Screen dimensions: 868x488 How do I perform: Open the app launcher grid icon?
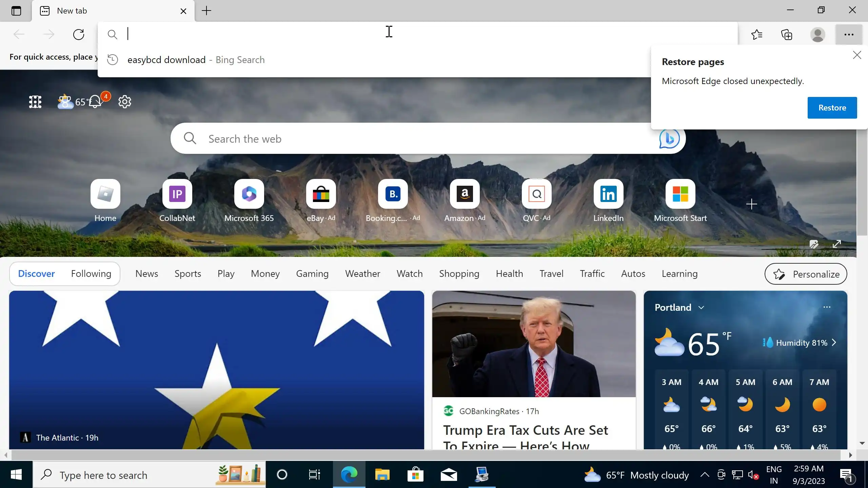tap(35, 102)
